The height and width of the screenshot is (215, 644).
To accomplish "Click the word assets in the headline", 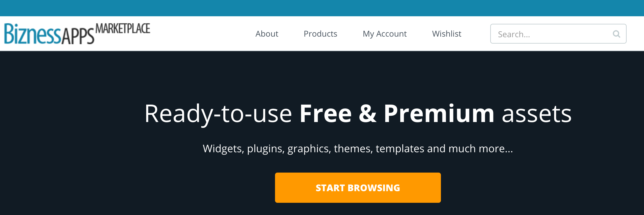I will click(x=537, y=114).
